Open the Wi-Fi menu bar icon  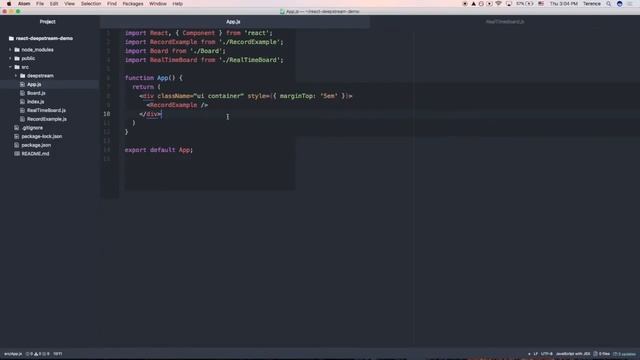pyautogui.click(x=498, y=4)
